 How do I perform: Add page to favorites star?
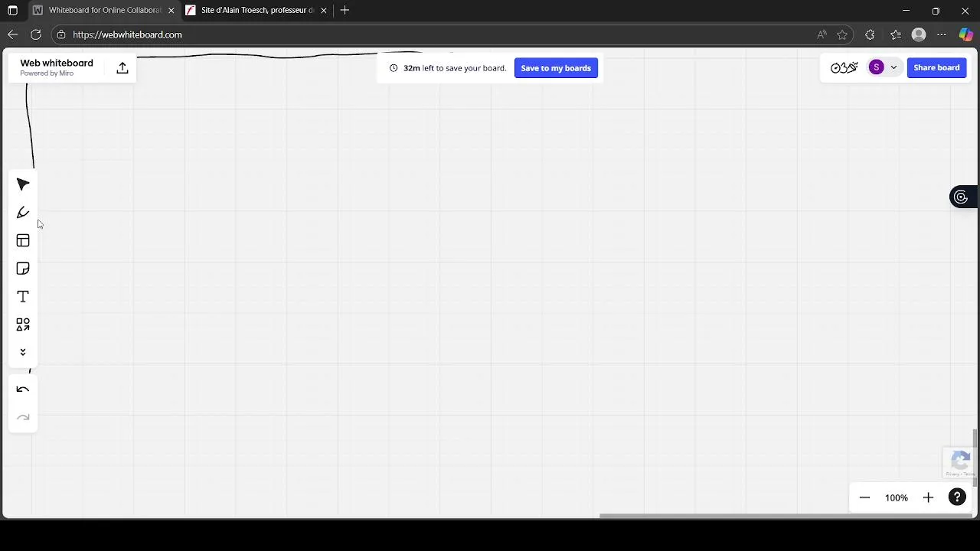click(842, 34)
